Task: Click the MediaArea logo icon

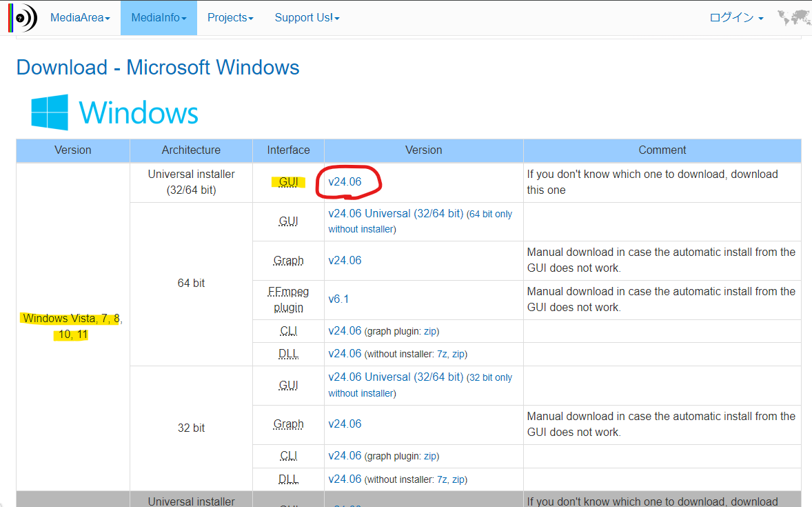Action: pos(23,18)
